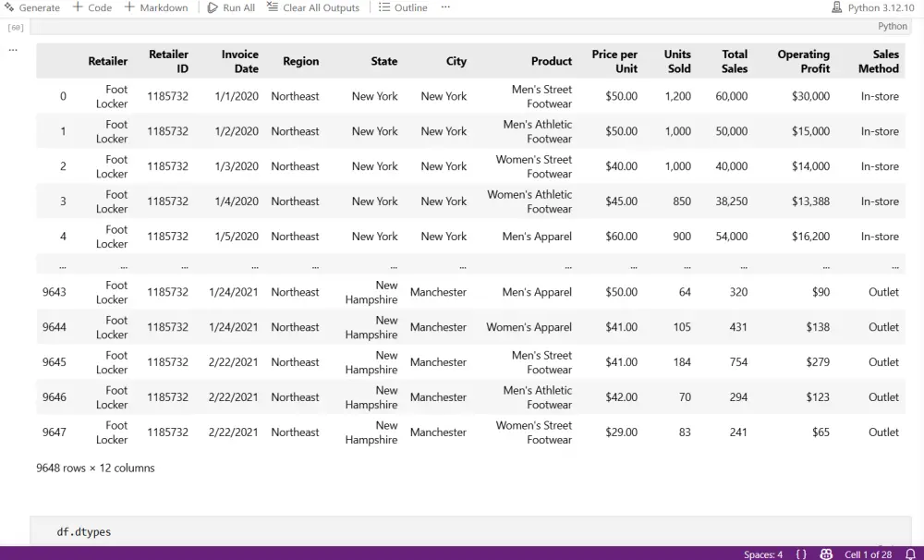Open the Copilot status icon

(826, 554)
